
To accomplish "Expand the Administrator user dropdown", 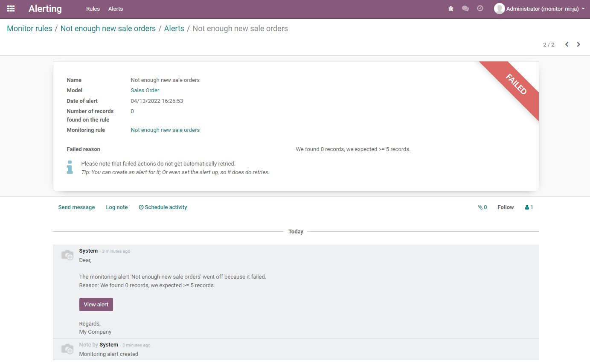I will click(539, 9).
